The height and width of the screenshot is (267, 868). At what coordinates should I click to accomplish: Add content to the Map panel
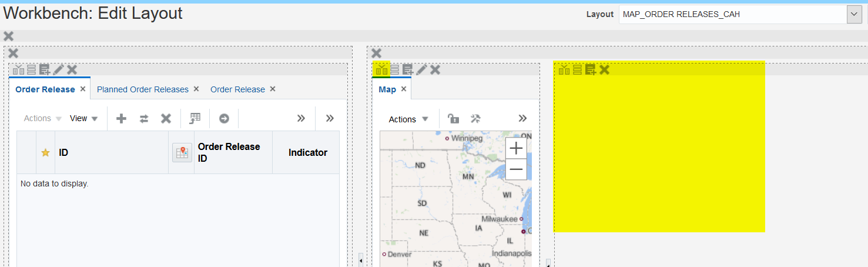click(408, 70)
